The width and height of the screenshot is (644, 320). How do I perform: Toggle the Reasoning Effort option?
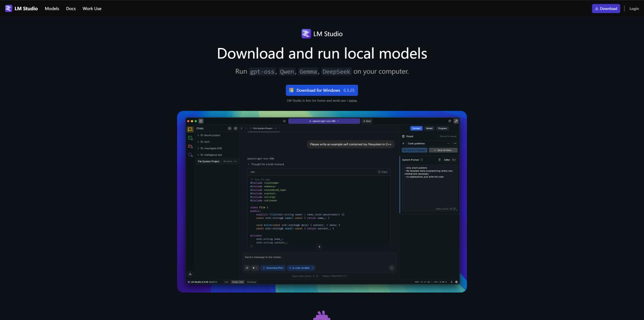click(273, 268)
